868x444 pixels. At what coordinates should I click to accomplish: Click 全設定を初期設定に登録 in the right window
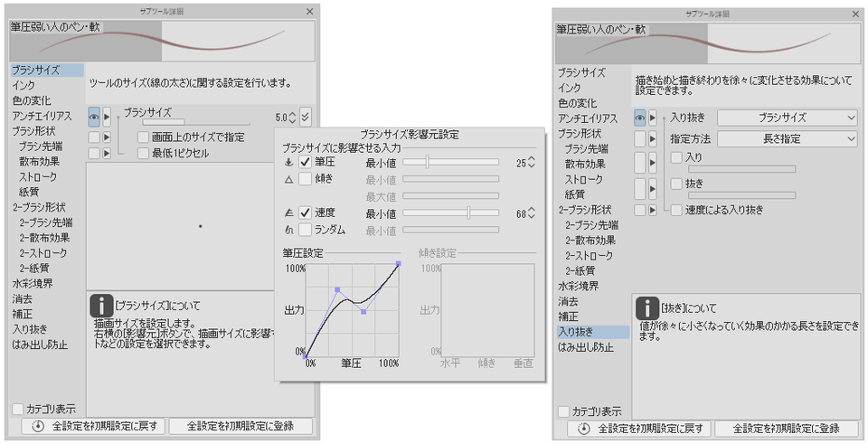787,429
